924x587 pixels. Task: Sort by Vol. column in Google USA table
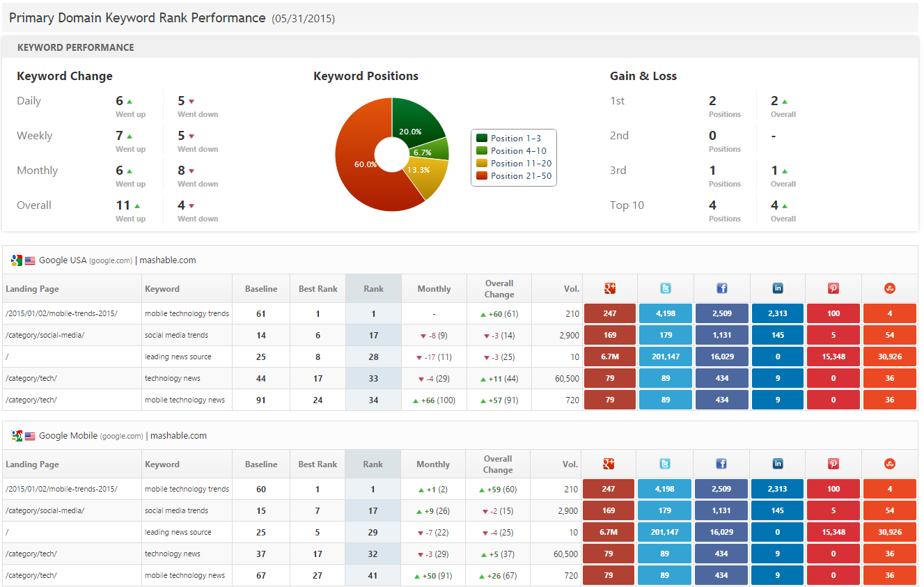(x=570, y=288)
